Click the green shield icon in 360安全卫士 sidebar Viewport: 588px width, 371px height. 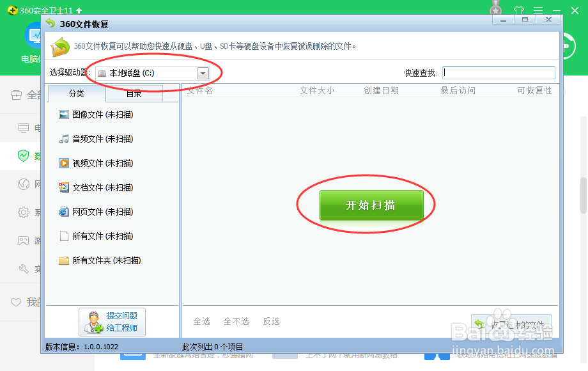pyautogui.click(x=23, y=155)
